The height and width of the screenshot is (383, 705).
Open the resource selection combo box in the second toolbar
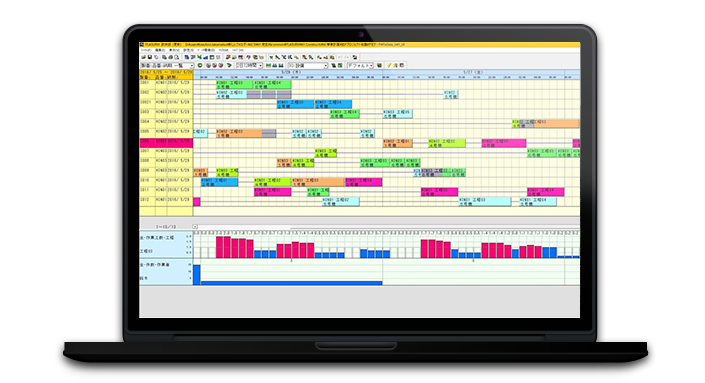[x=308, y=66]
